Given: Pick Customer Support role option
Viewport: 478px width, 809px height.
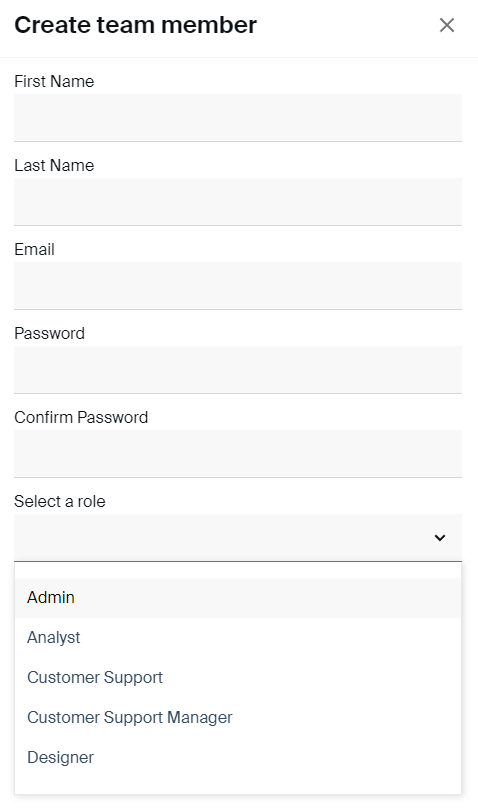Looking at the screenshot, I should tap(238, 677).
